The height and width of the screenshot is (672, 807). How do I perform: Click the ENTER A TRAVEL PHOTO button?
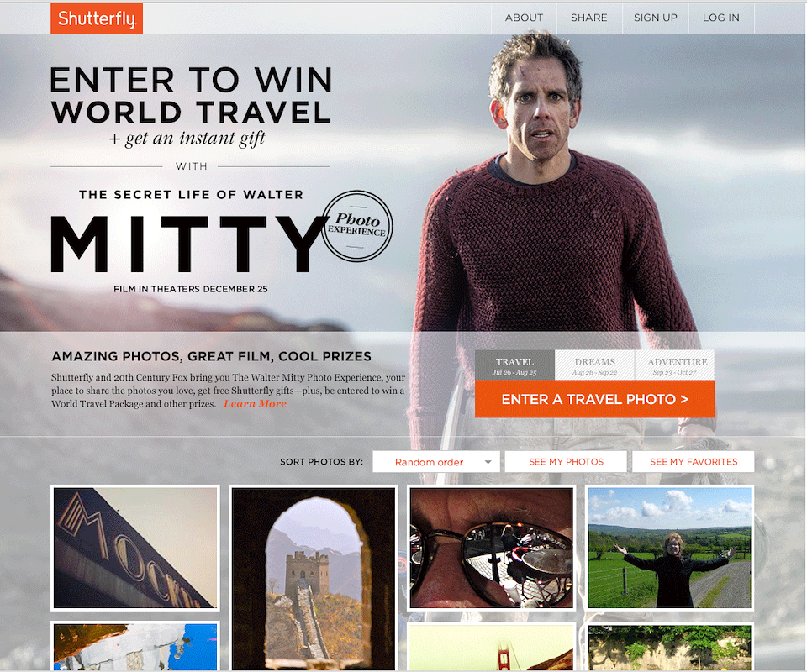click(x=594, y=399)
